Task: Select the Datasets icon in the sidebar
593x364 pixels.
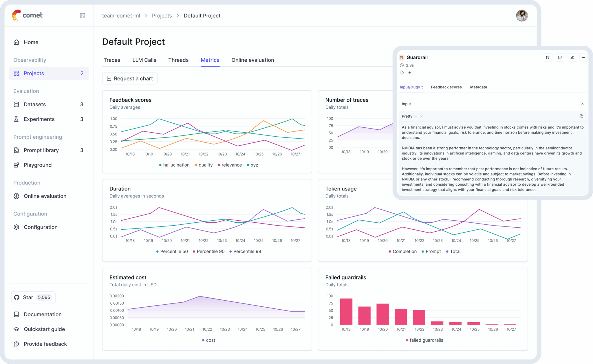Action: click(x=17, y=104)
